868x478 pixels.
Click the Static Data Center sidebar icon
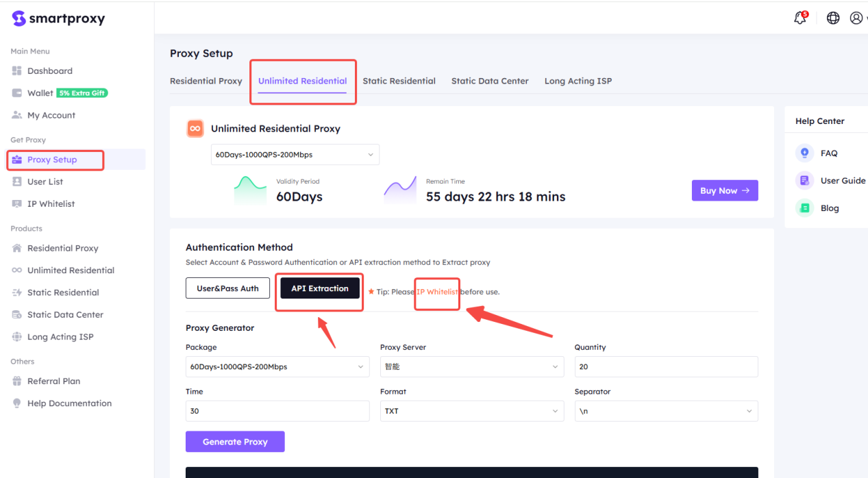17,314
